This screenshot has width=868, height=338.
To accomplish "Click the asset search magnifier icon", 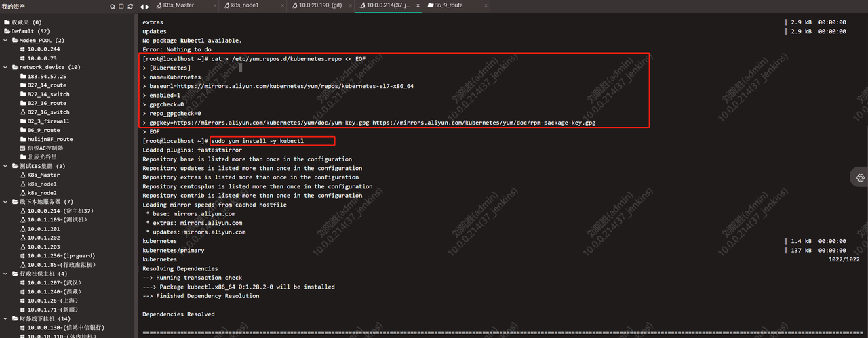I will tap(113, 7).
